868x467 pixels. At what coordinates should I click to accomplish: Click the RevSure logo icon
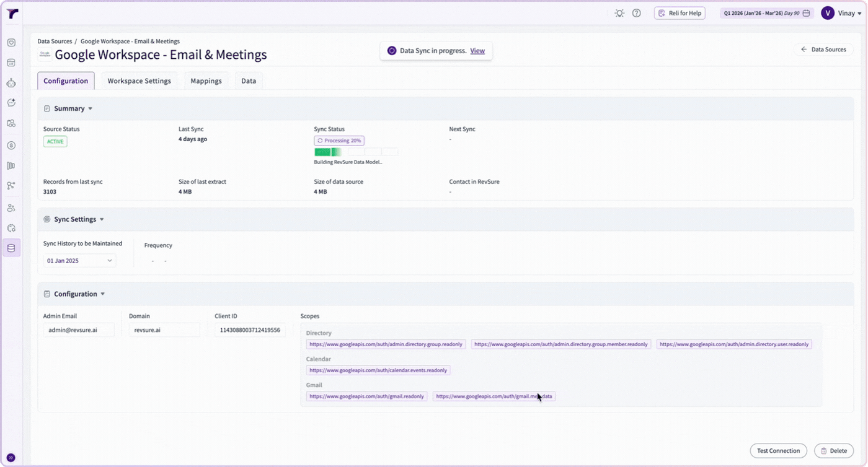click(12, 13)
